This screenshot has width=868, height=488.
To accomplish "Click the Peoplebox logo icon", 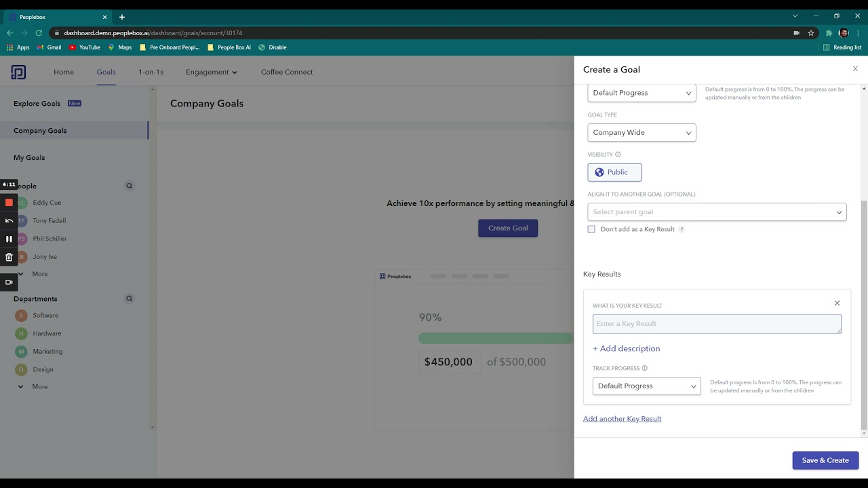I will pyautogui.click(x=18, y=72).
